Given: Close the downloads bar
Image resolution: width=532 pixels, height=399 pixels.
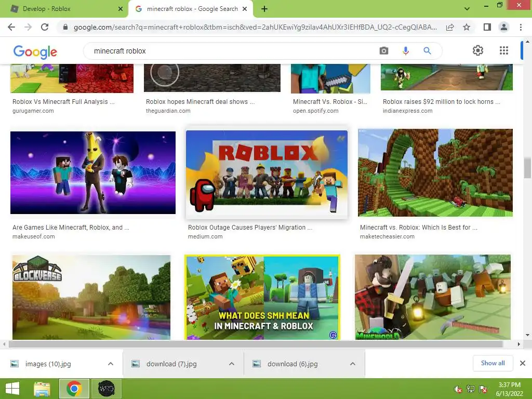Looking at the screenshot, I should click(523, 363).
